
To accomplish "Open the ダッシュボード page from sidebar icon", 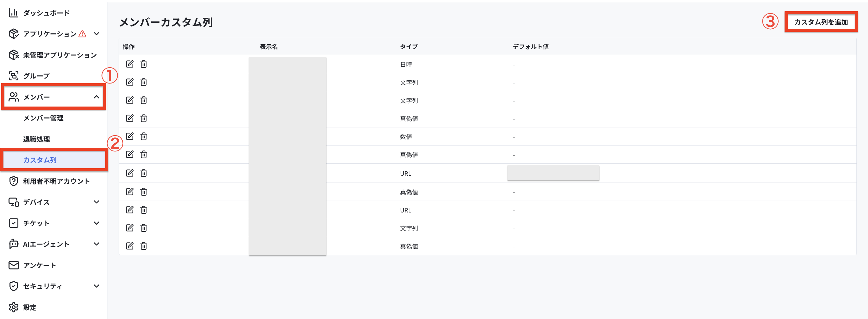I will (x=13, y=13).
